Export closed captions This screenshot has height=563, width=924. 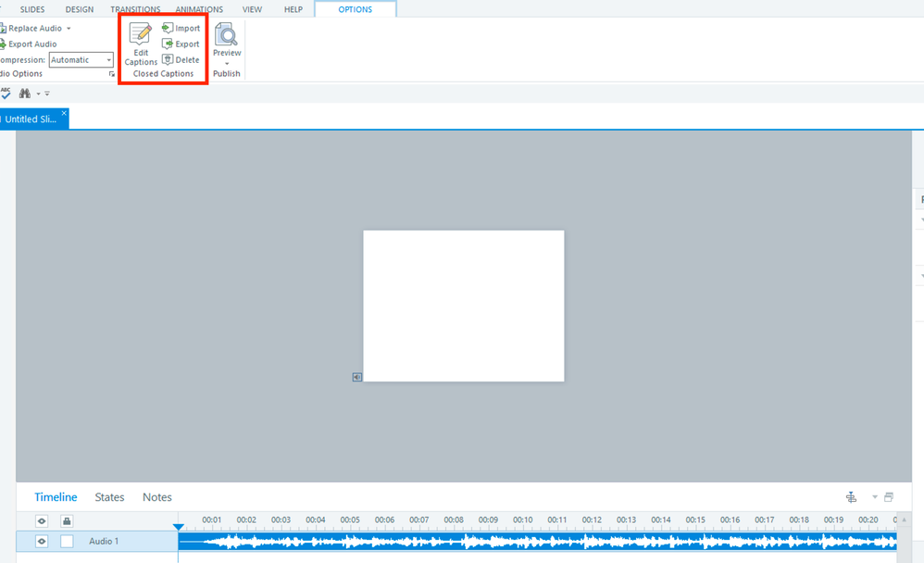[x=181, y=44]
